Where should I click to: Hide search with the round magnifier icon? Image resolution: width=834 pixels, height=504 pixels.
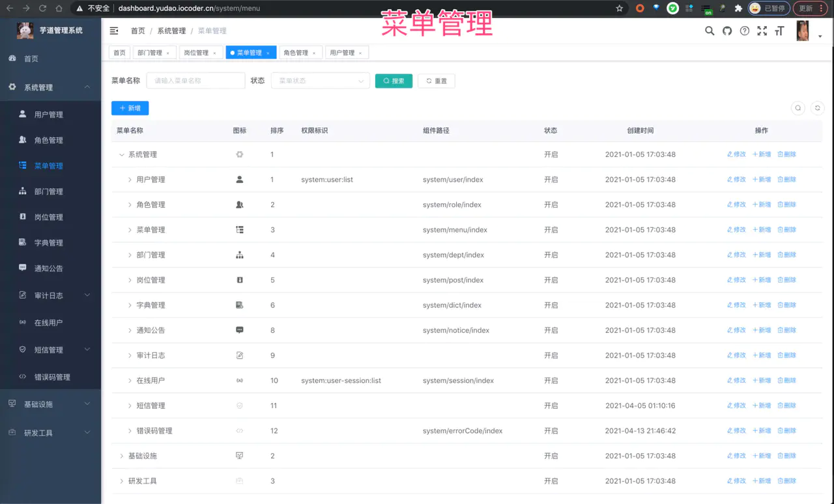click(798, 109)
